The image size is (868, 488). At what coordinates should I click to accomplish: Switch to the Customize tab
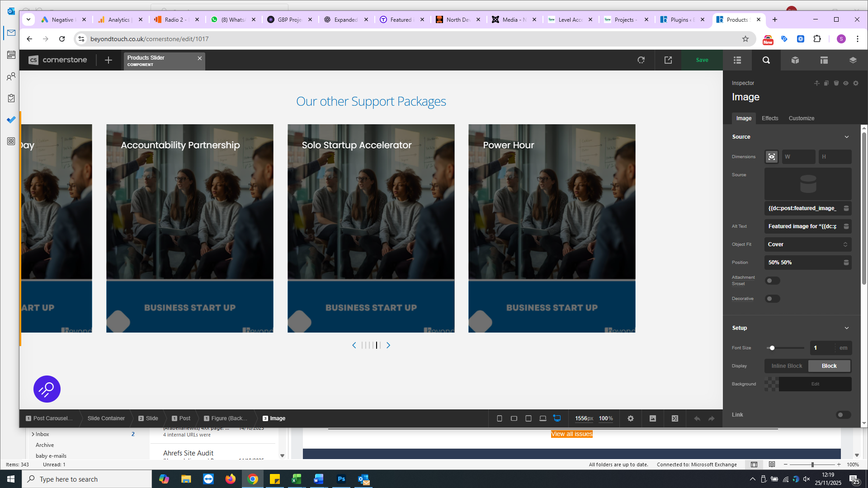point(802,118)
